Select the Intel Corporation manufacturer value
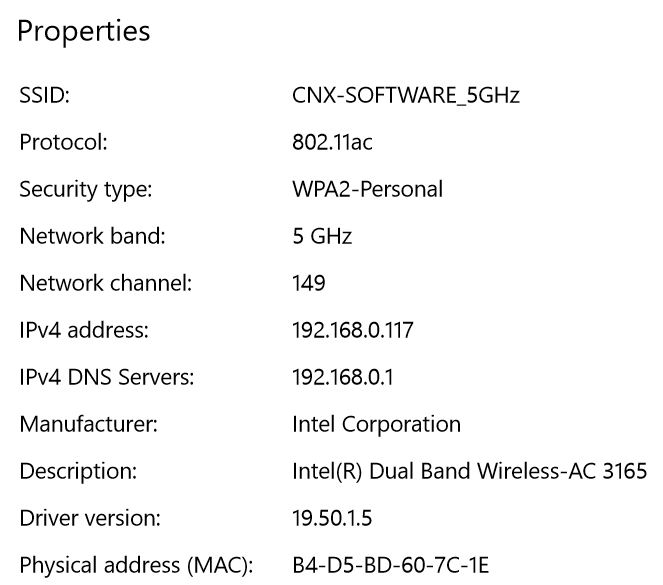Viewport: 663px width, 585px height. click(x=376, y=424)
